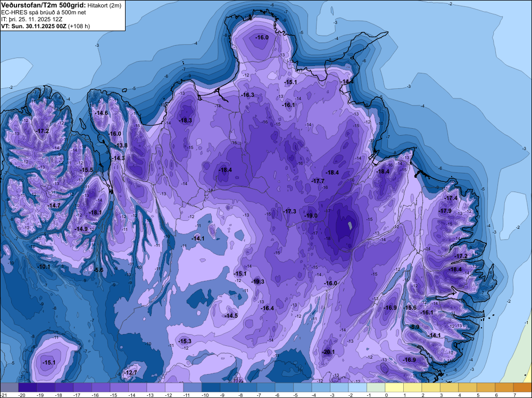Click the -15.5 temperature label
This screenshot has width=532, height=398.
[x=86, y=170]
